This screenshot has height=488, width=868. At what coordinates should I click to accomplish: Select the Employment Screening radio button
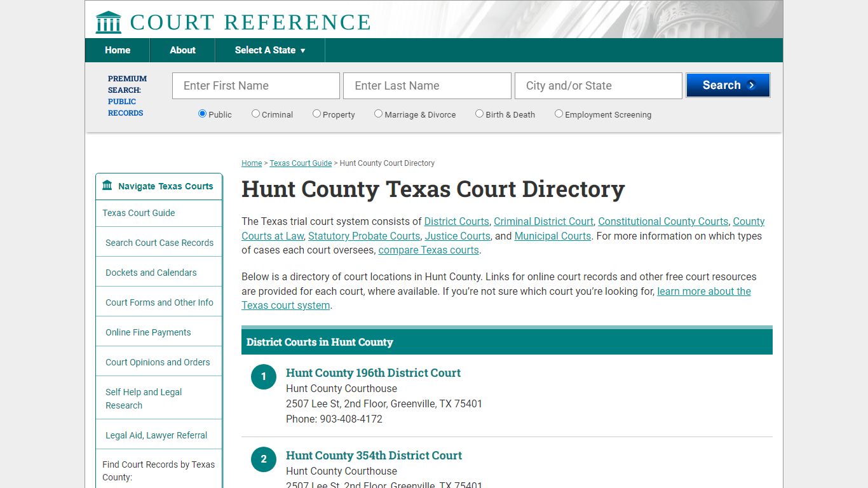[559, 114]
